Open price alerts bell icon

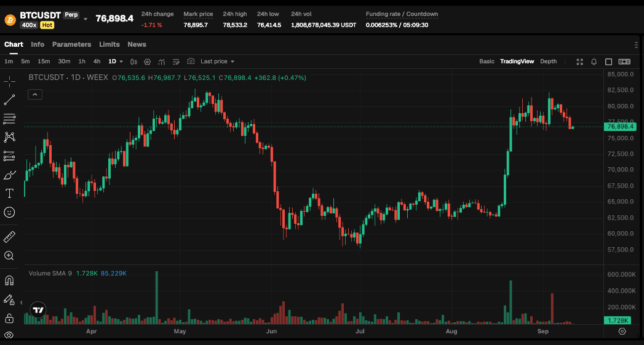point(594,61)
